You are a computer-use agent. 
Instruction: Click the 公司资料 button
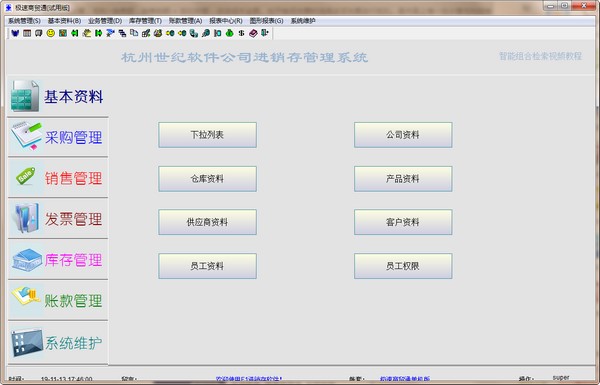[403, 135]
